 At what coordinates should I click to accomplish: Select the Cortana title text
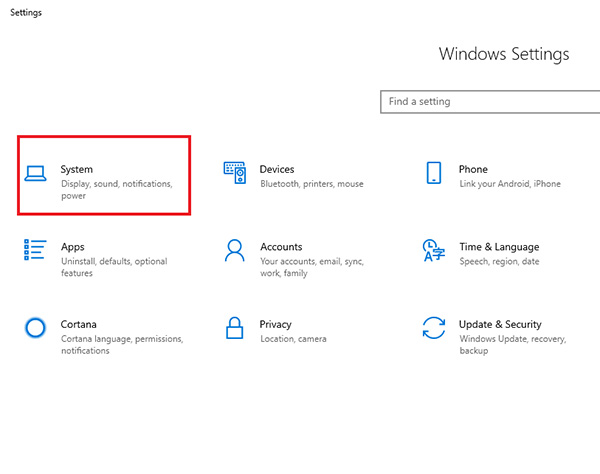tap(78, 324)
